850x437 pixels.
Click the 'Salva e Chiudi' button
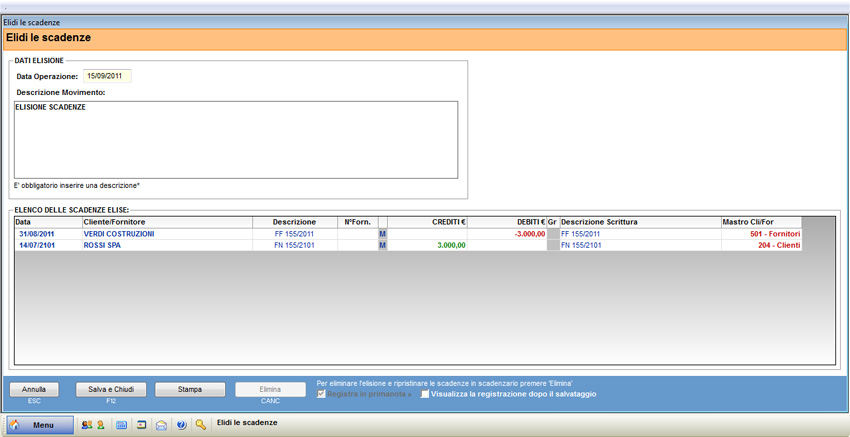[111, 390]
